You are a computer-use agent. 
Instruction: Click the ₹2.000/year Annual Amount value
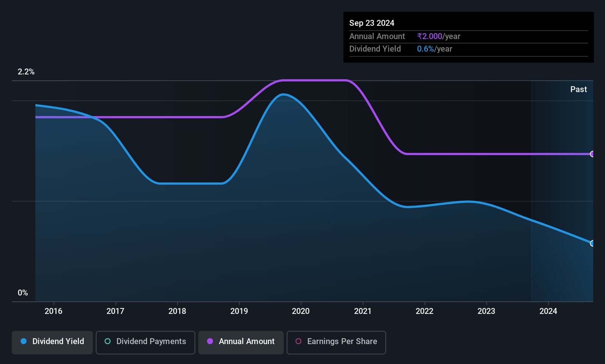click(x=439, y=36)
